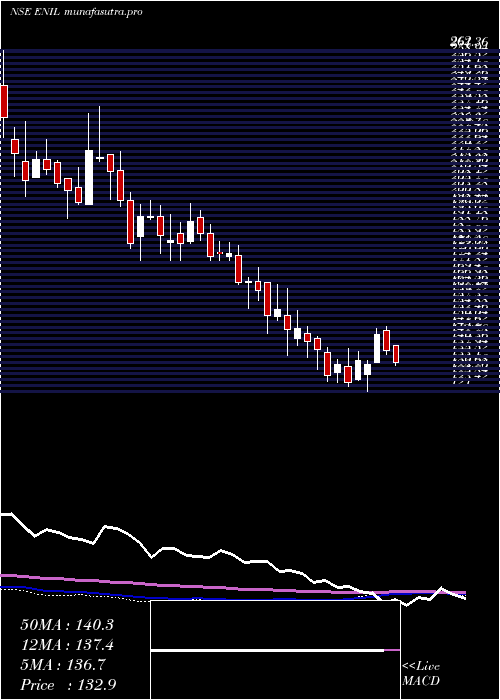Select the tallest white candlestick body

point(89,177)
